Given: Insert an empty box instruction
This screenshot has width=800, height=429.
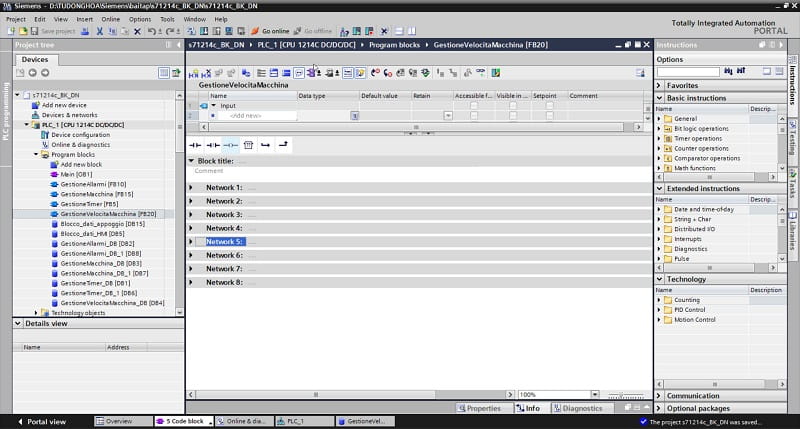Looking at the screenshot, I should coord(248,144).
